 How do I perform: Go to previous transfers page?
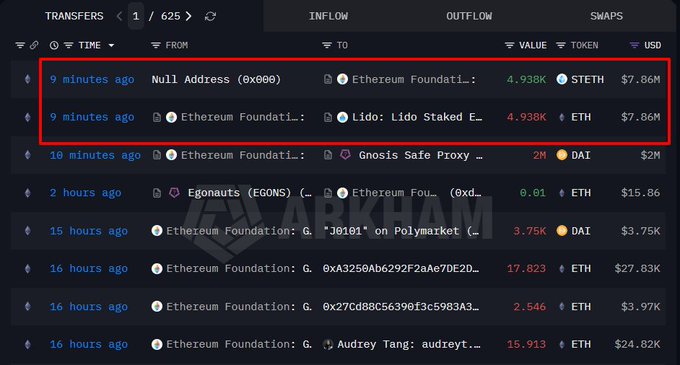119,16
